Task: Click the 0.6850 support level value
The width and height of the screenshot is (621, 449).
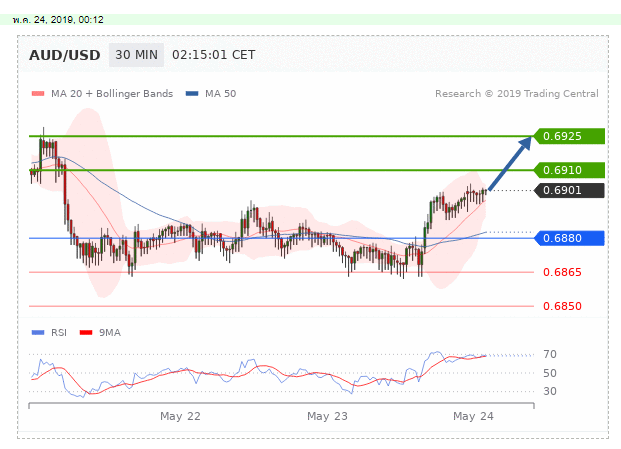Action: (x=562, y=306)
